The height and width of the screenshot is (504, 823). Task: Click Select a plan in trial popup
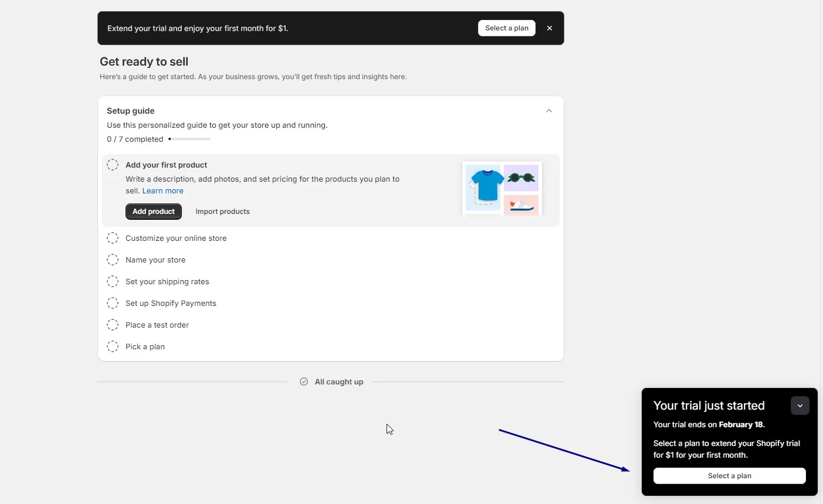tap(729, 476)
